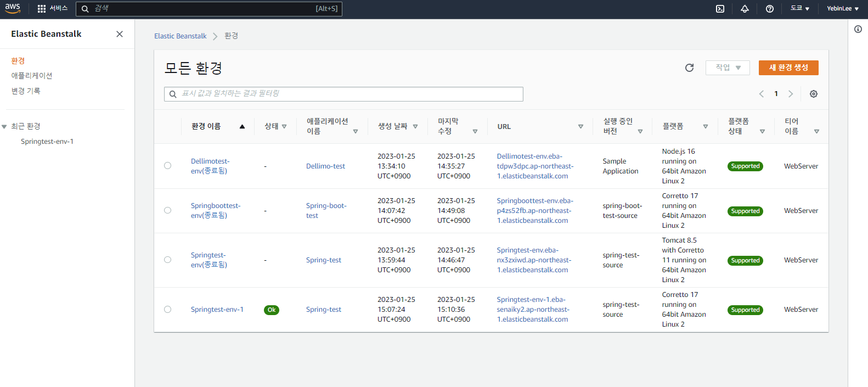Open the notifications bell icon
868x387 pixels.
[x=745, y=9]
